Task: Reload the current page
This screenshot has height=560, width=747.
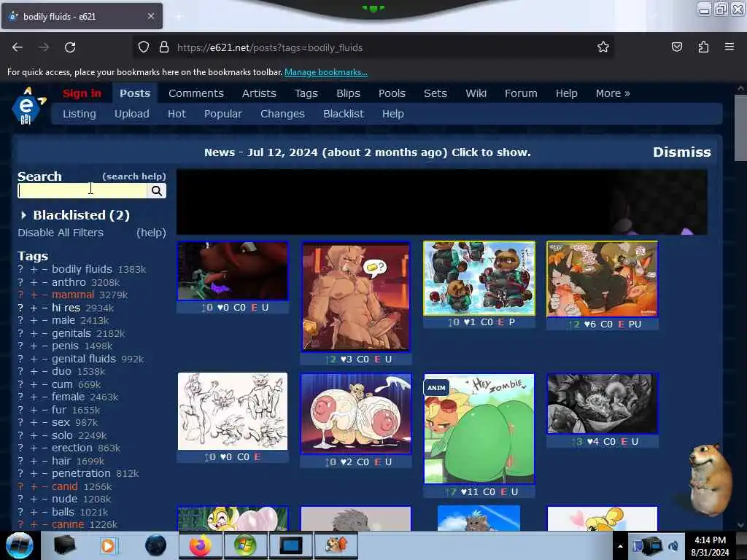Action: tap(70, 47)
